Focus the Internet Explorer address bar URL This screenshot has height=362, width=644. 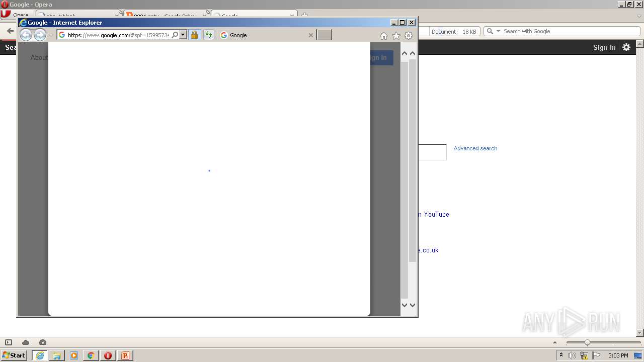click(x=118, y=35)
